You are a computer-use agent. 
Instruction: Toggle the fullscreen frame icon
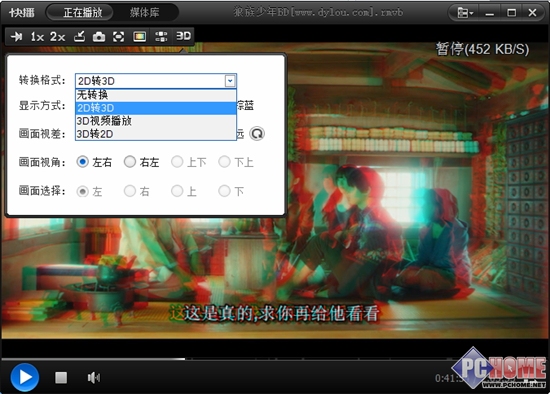click(119, 36)
